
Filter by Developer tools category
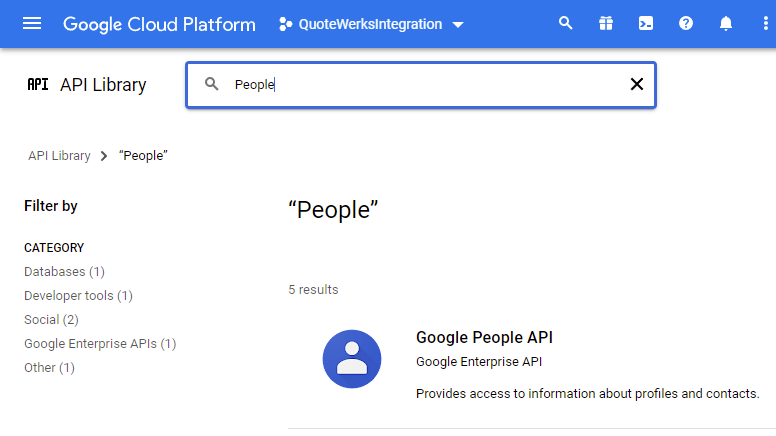click(78, 296)
